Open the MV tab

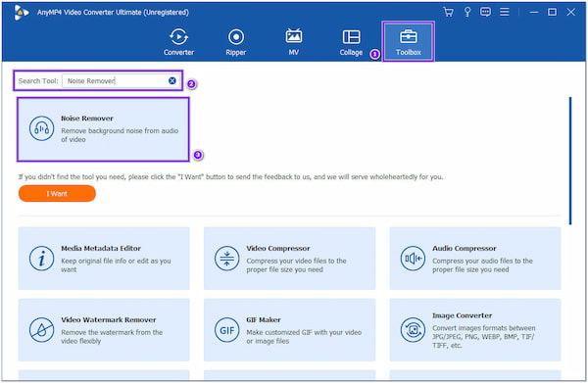click(294, 41)
